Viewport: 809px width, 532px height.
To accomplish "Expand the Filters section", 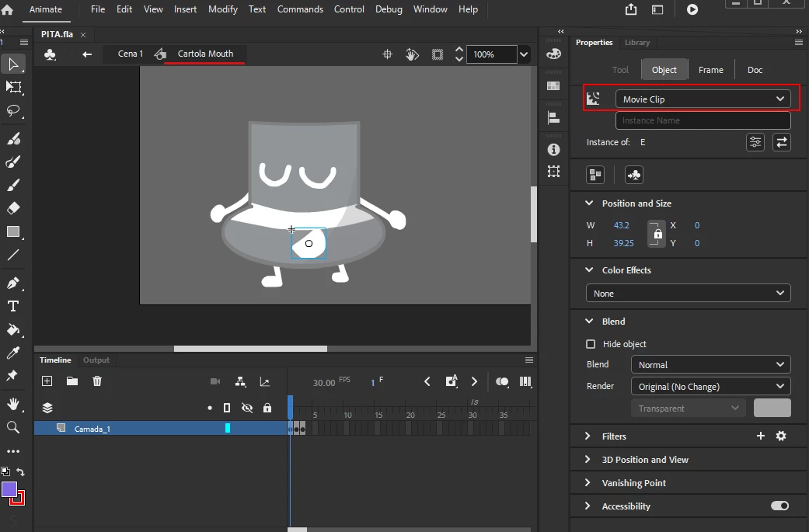I will 614,436.
